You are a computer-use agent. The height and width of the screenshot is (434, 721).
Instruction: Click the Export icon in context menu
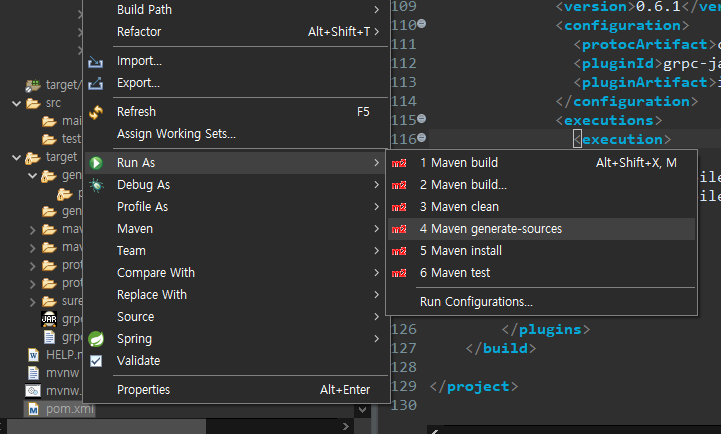[x=96, y=83]
